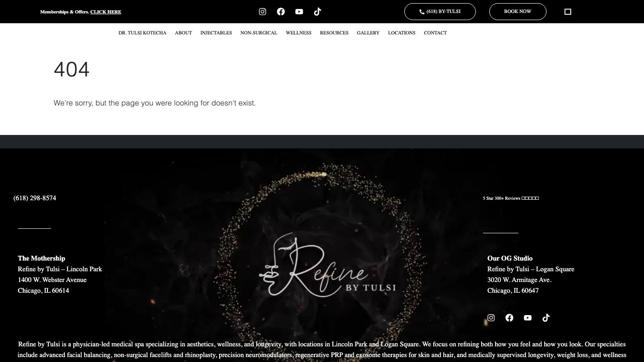Call the (618) BY-TULSI button
The image size is (644, 362).
pyautogui.click(x=440, y=12)
